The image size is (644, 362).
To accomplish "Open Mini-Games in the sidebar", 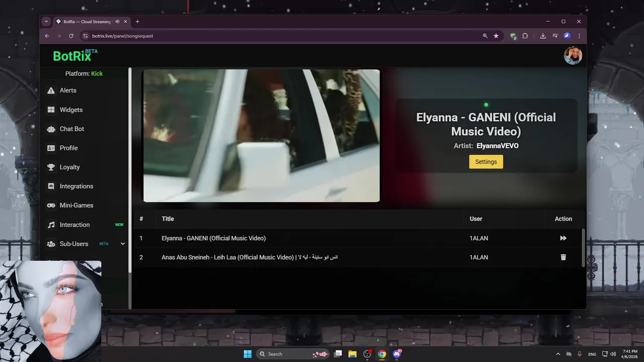I will (x=76, y=205).
